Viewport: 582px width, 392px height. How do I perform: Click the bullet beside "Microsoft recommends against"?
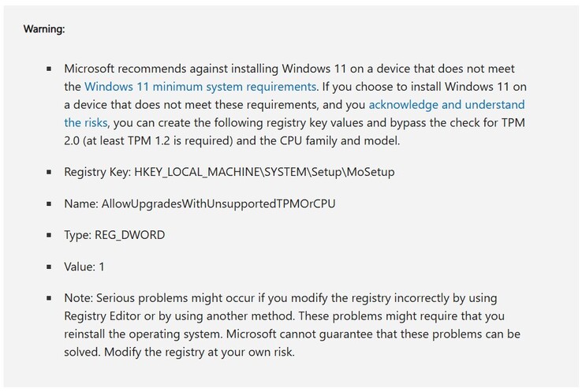click(49, 69)
